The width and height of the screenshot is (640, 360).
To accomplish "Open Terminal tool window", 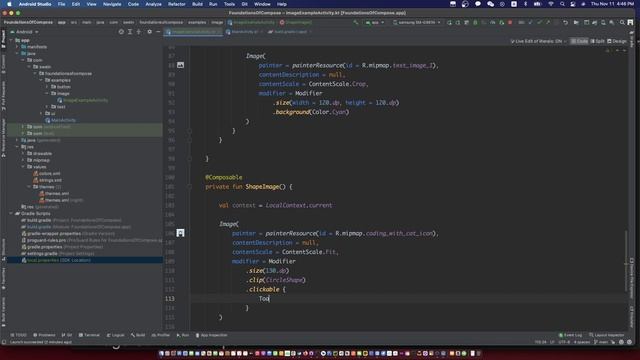I will point(89,335).
